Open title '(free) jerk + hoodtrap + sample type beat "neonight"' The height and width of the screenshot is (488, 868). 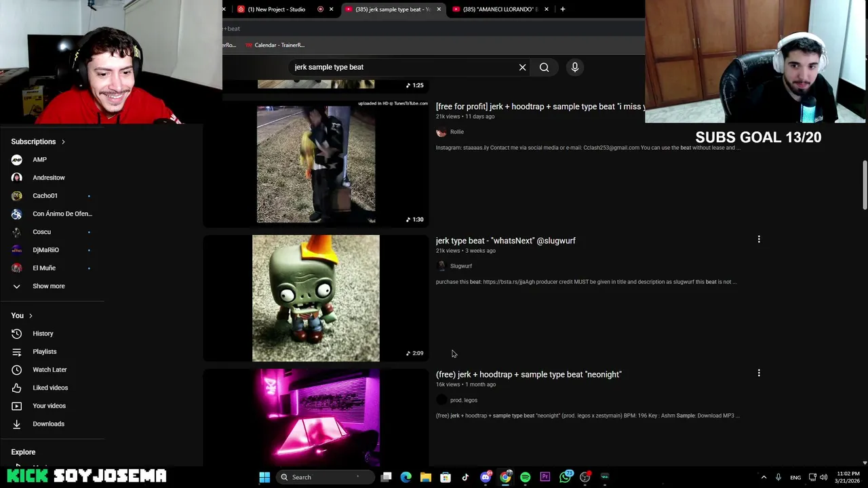(x=528, y=374)
